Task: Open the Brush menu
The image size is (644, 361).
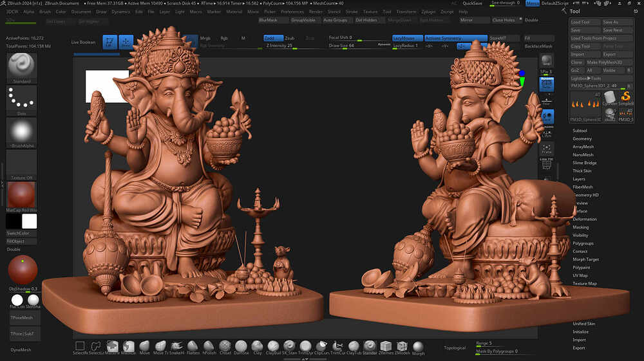Action: tap(45, 12)
